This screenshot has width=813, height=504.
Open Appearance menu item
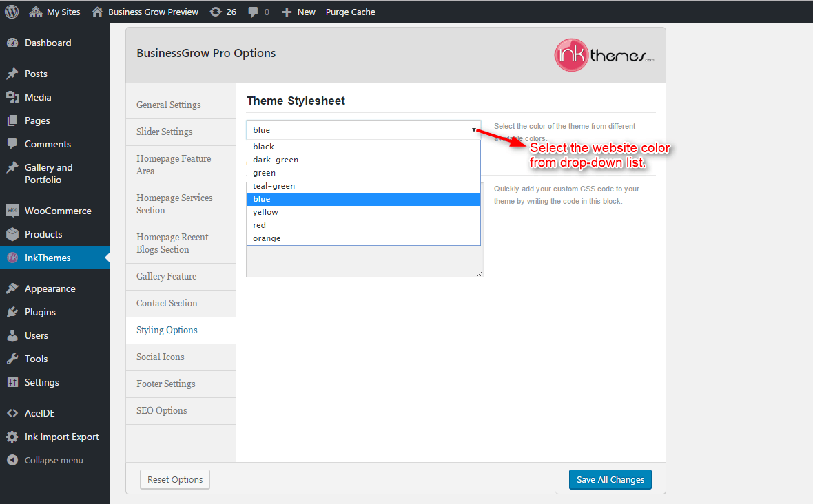pyautogui.click(x=55, y=288)
